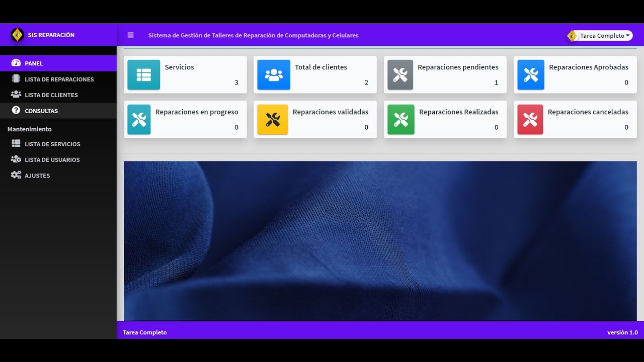Click the Lista de Usuarios users icon
644x362 pixels.
click(x=16, y=159)
